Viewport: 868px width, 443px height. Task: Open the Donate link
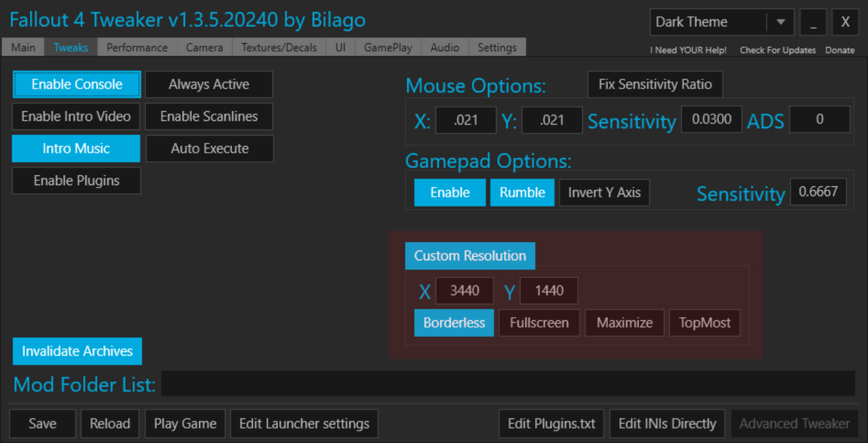tap(840, 50)
